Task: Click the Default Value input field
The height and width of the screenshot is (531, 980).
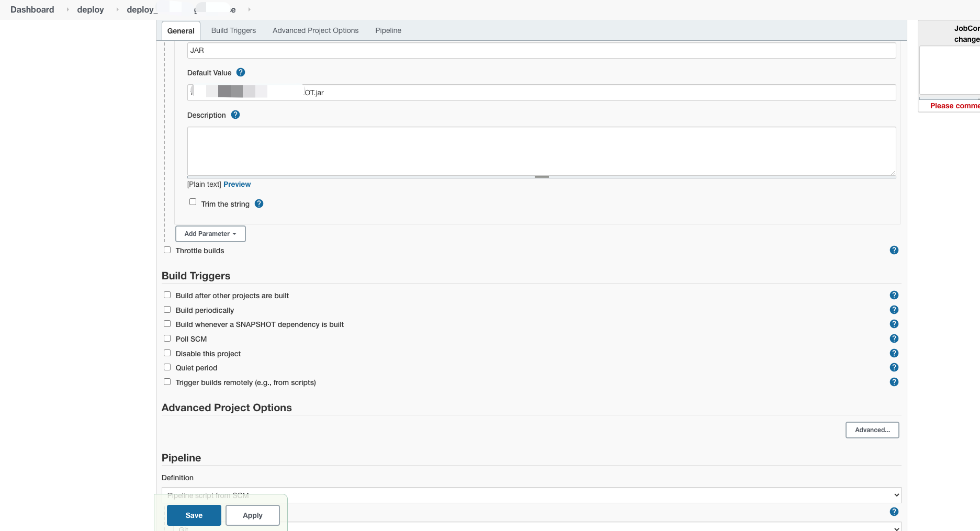Action: (542, 93)
